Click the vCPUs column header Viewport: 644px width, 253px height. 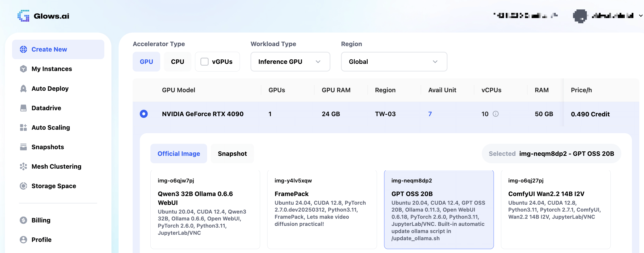491,90
